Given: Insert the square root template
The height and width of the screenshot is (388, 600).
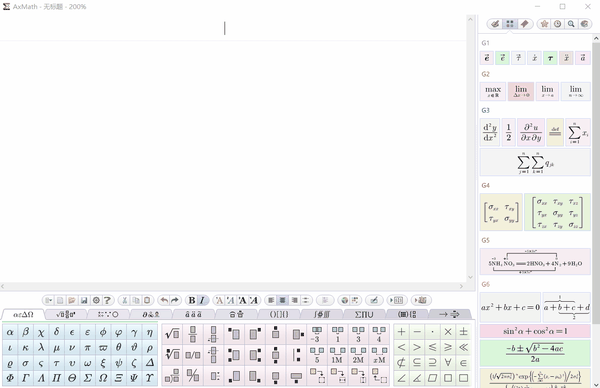Looking at the screenshot, I should click(x=172, y=334).
